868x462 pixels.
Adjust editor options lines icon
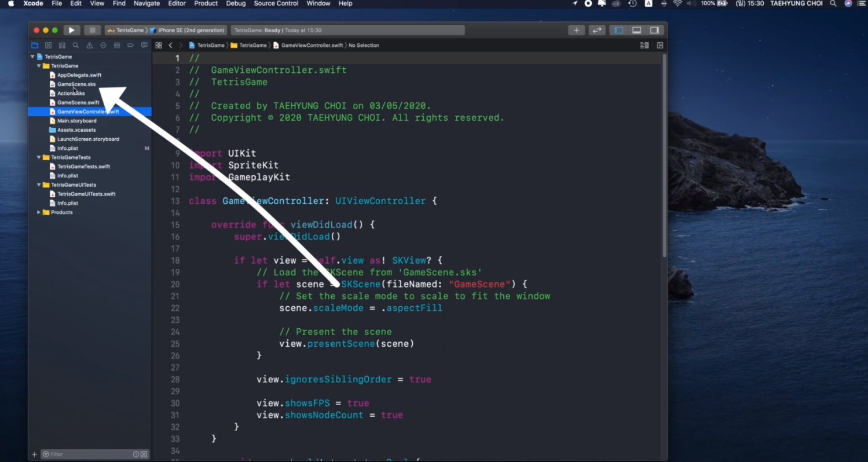[644, 45]
